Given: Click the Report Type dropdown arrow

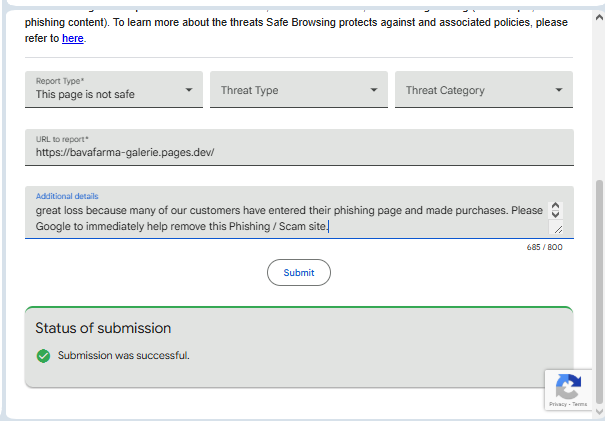Looking at the screenshot, I should click(x=189, y=90).
